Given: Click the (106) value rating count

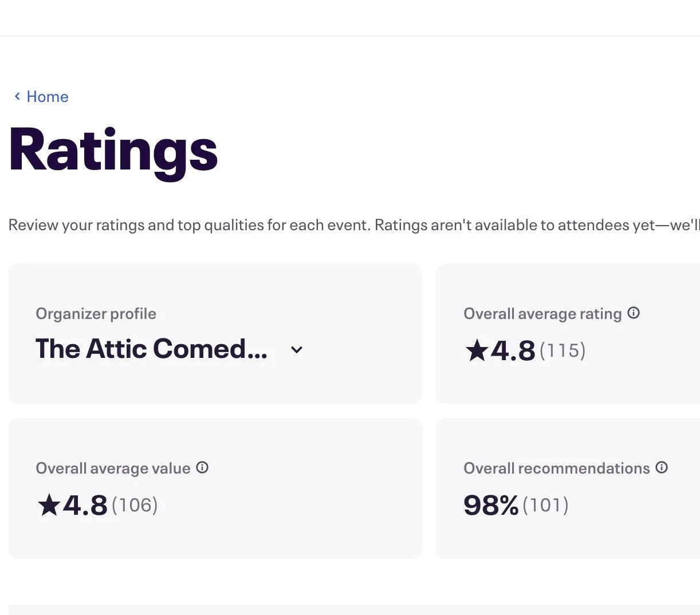Looking at the screenshot, I should [x=135, y=505].
